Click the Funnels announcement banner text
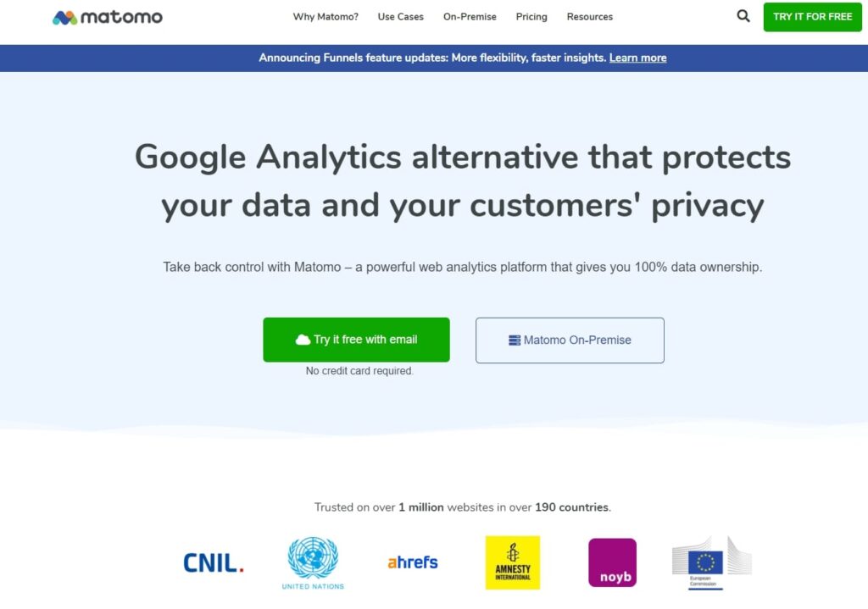The width and height of the screenshot is (868, 609). click(x=432, y=58)
